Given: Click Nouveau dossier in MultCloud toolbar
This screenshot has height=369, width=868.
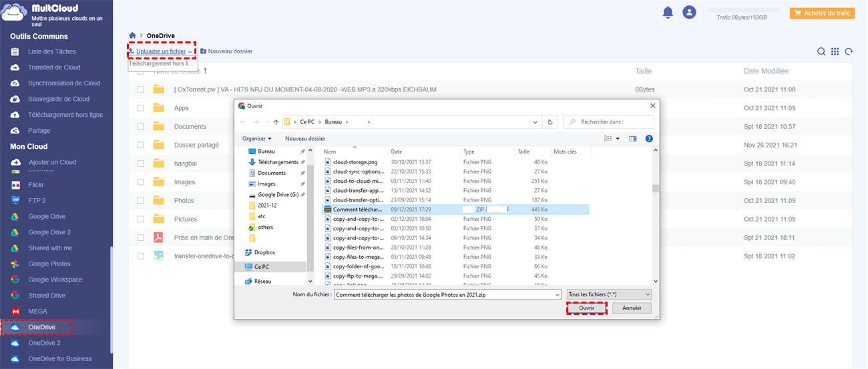Looking at the screenshot, I should pos(226,51).
